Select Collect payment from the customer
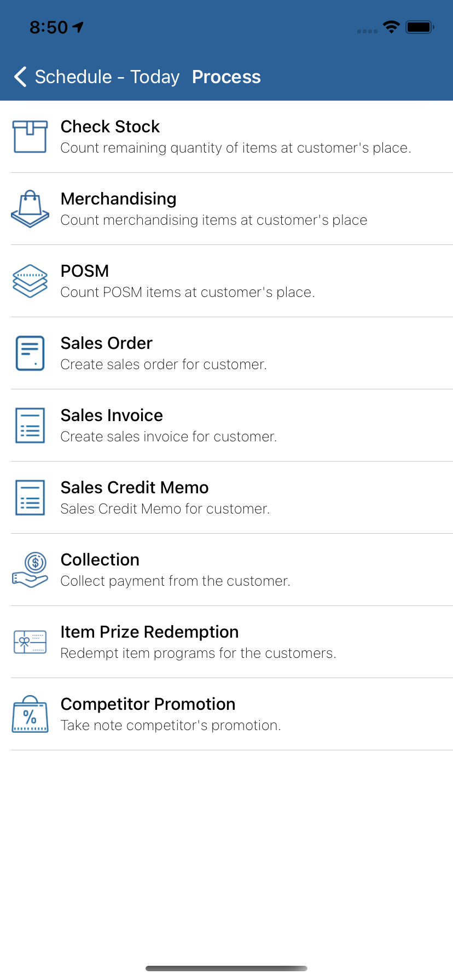Image resolution: width=453 pixels, height=980 pixels. tap(175, 581)
